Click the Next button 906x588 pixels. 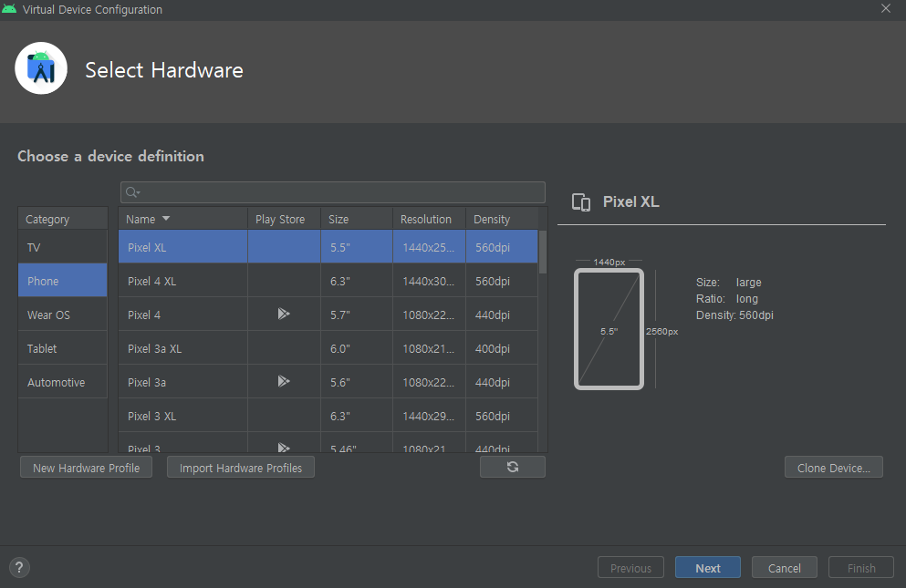pos(708,568)
